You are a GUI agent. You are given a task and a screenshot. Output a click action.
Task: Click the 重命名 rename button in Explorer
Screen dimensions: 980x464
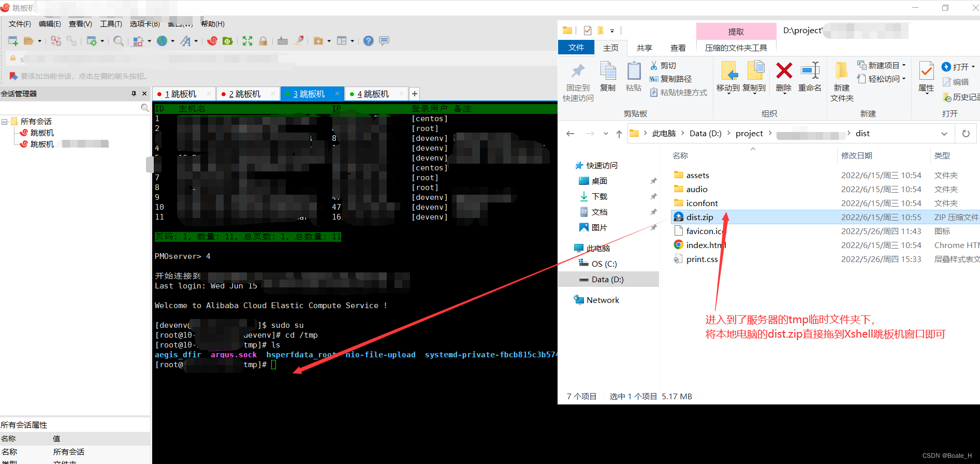(x=810, y=77)
